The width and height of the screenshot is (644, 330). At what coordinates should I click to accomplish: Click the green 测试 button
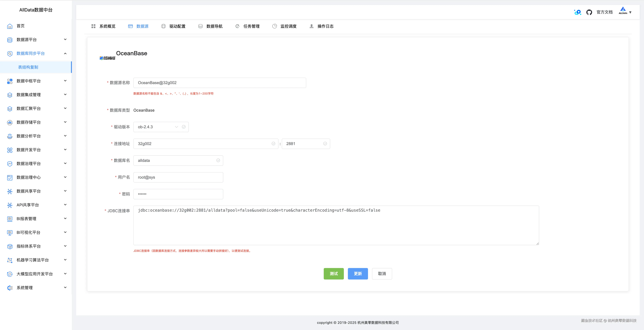coord(333,274)
